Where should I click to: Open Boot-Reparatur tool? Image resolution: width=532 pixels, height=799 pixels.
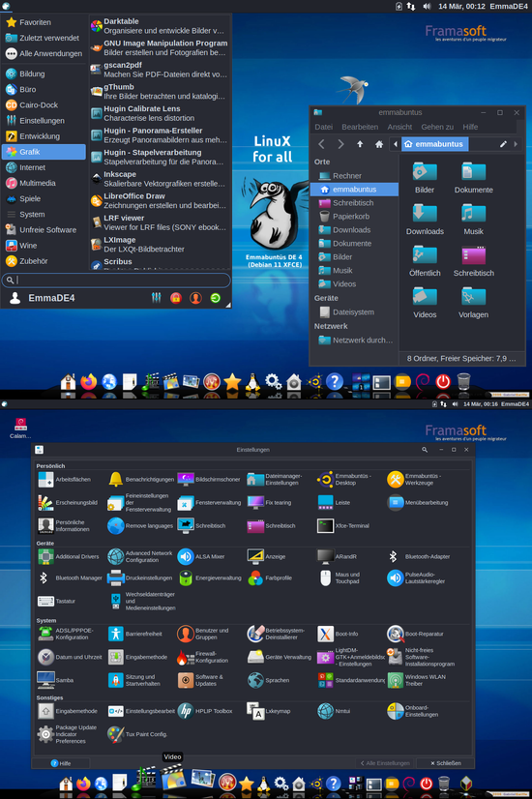coord(415,634)
